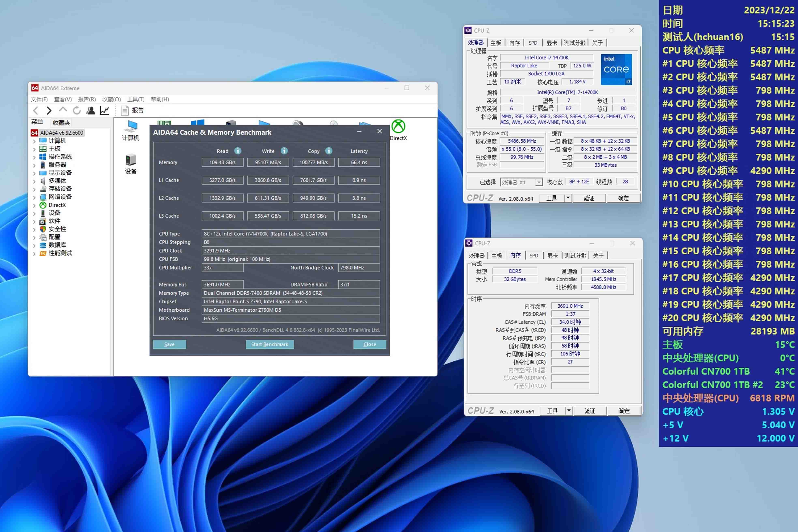Click the CPU-Z title icon in upper window
798x532 pixels.
468,31
